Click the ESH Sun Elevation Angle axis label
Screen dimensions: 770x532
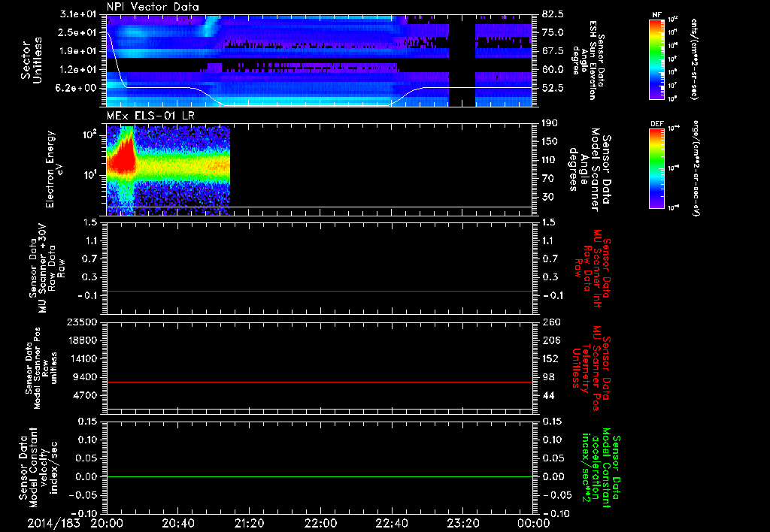point(588,60)
